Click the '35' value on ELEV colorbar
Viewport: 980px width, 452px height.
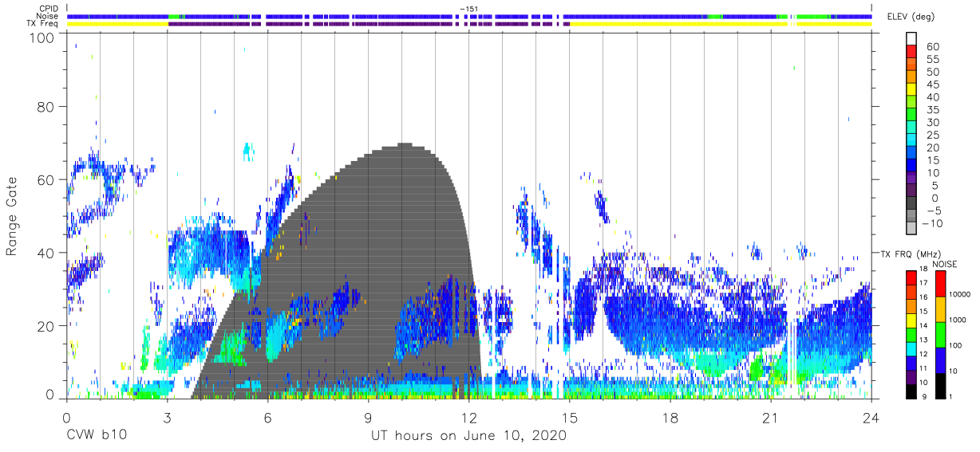tap(932, 110)
